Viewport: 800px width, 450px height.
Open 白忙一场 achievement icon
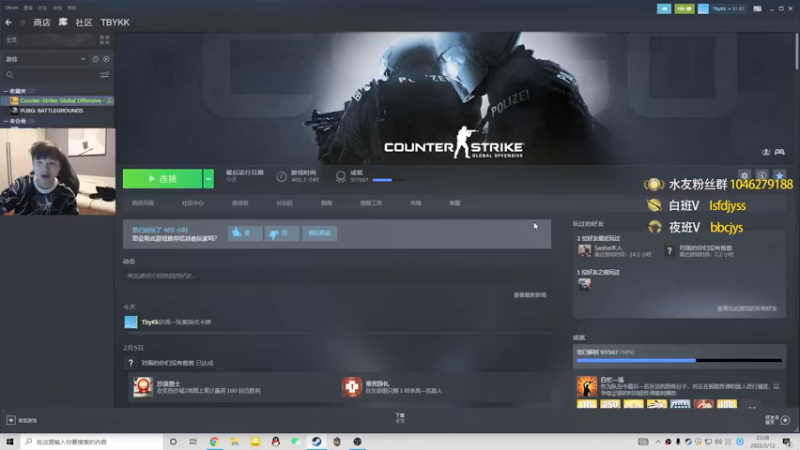[x=587, y=387]
